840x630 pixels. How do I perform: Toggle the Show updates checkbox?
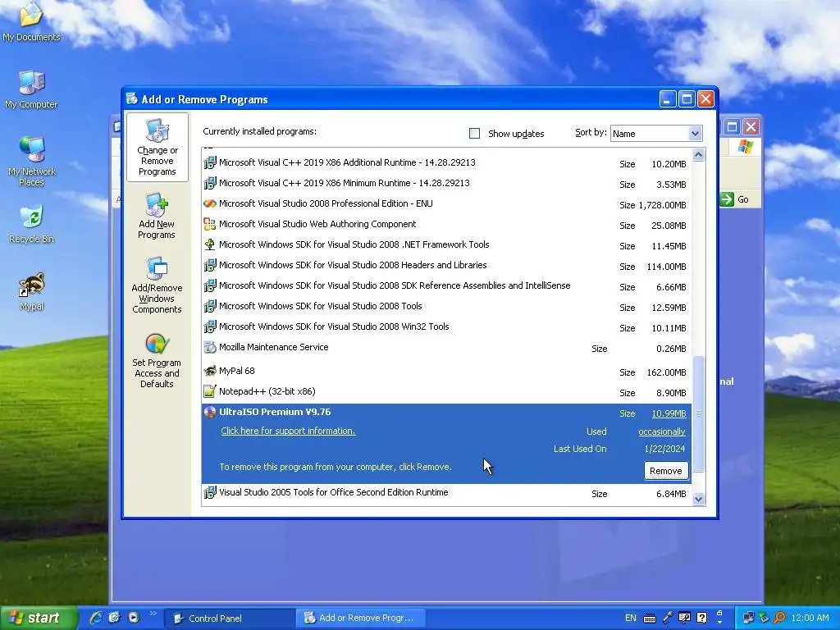(475, 134)
